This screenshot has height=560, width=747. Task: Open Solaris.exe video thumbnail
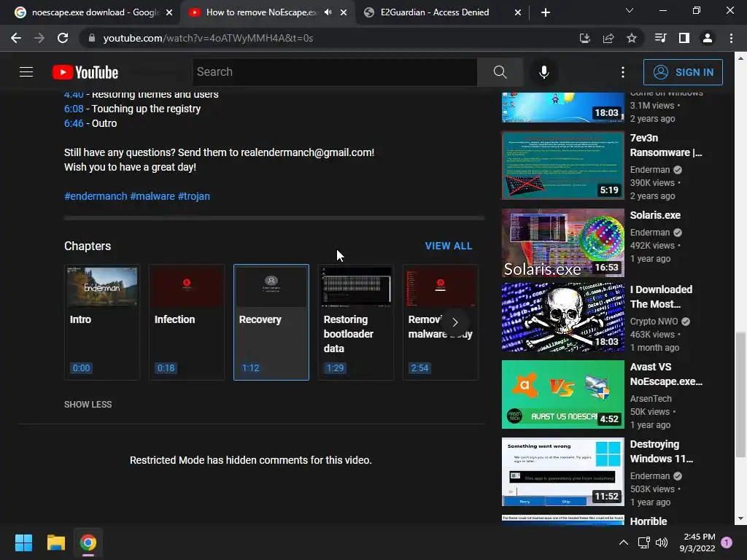point(562,243)
